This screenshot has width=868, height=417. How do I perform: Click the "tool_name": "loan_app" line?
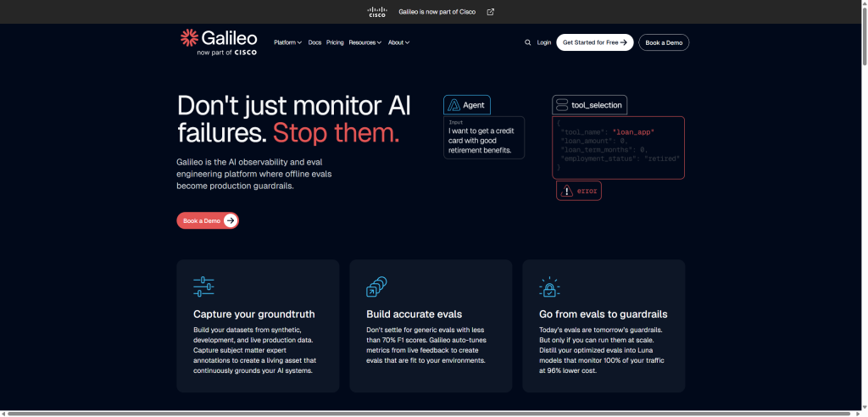[607, 132]
